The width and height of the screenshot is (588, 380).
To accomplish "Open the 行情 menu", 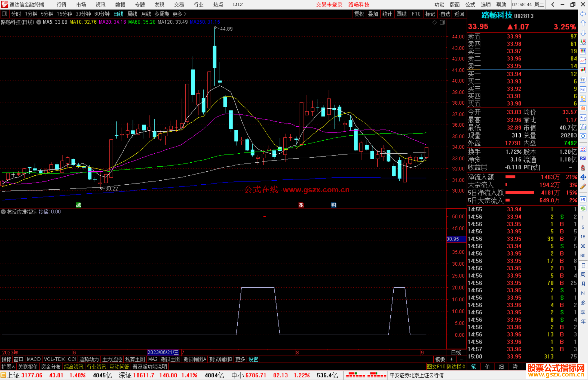I will click(62, 5).
